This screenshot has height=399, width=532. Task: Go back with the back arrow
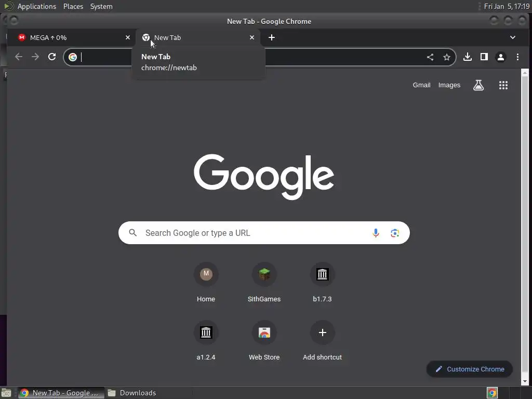point(19,57)
